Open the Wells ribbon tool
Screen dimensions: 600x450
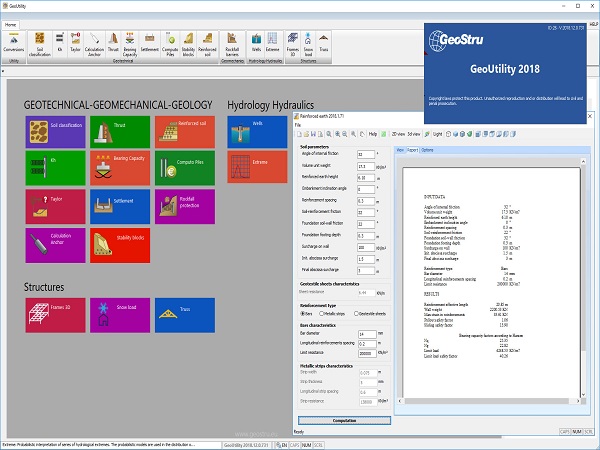pyautogui.click(x=256, y=42)
